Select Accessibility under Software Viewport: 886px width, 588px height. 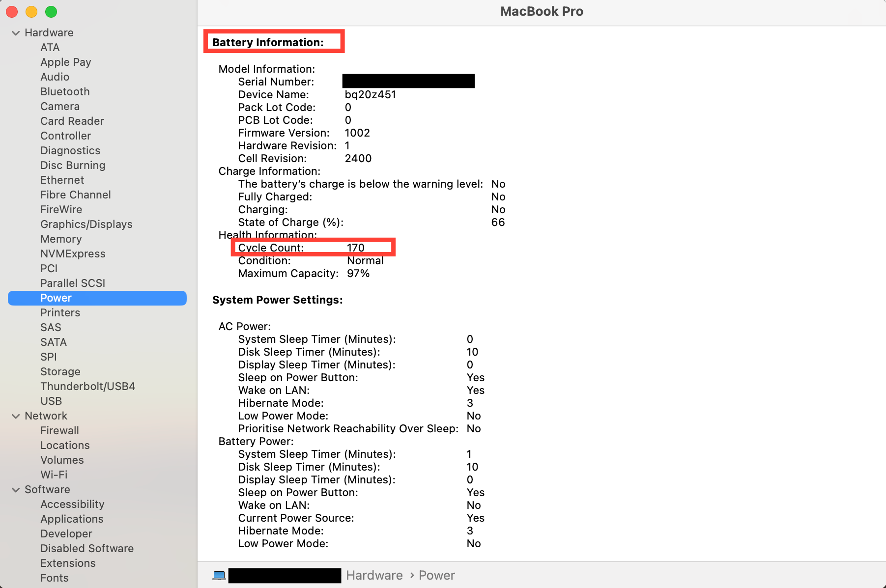pyautogui.click(x=72, y=504)
